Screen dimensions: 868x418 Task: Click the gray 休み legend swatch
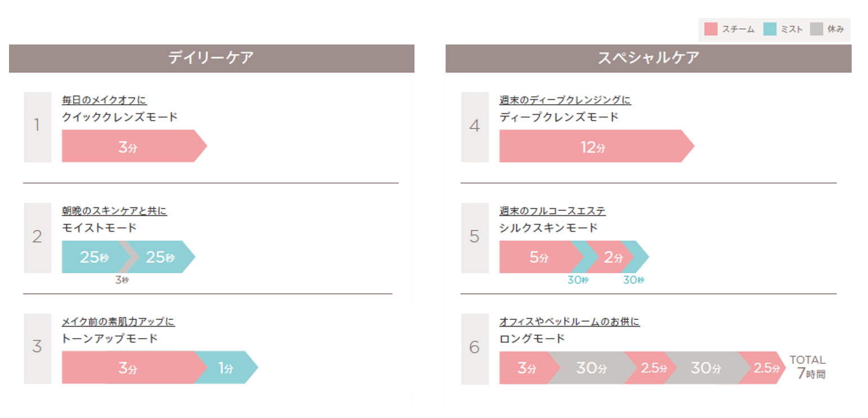[817, 29]
